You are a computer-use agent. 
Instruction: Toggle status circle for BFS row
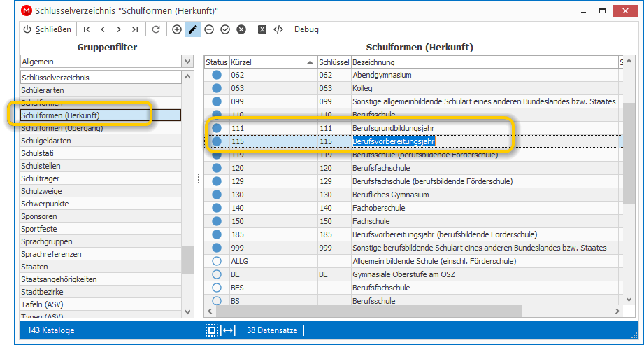(x=217, y=288)
